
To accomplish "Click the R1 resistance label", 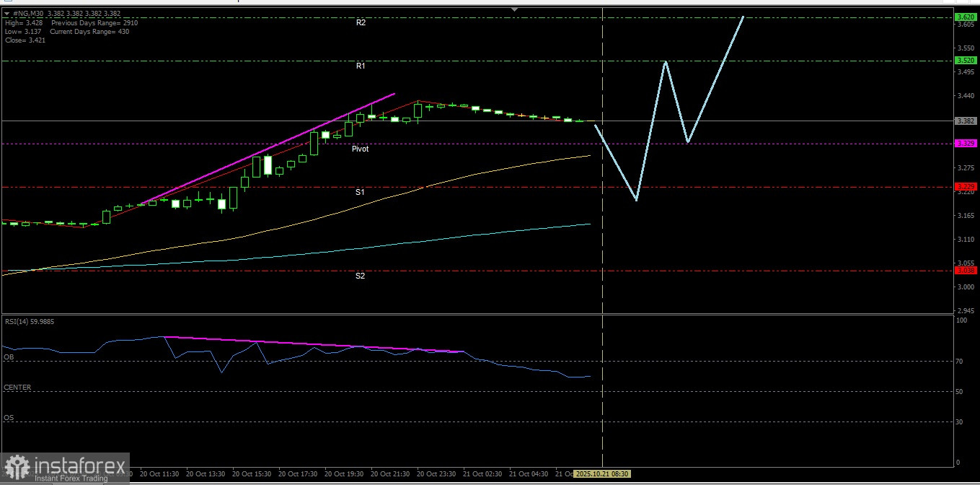I will 361,66.
